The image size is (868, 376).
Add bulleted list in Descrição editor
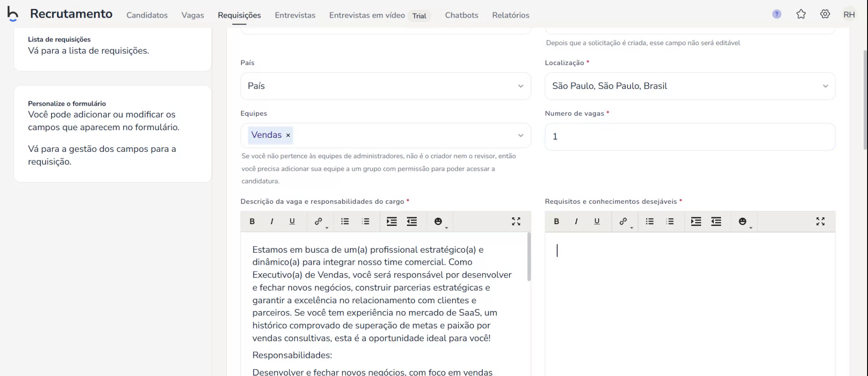coord(345,221)
